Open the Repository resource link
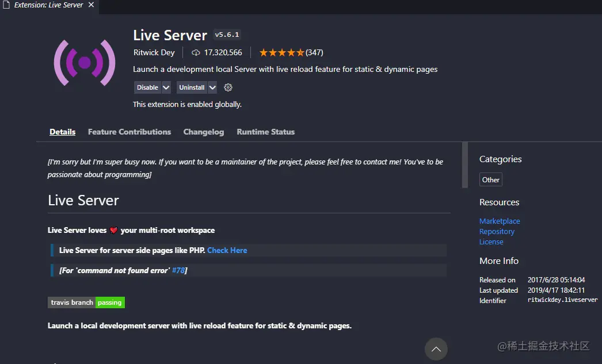This screenshot has height=364, width=602. (x=497, y=231)
